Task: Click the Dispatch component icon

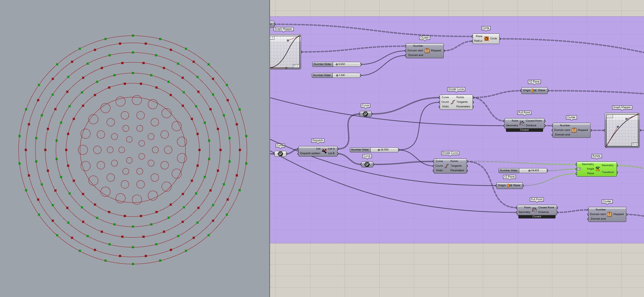Action: (x=324, y=151)
